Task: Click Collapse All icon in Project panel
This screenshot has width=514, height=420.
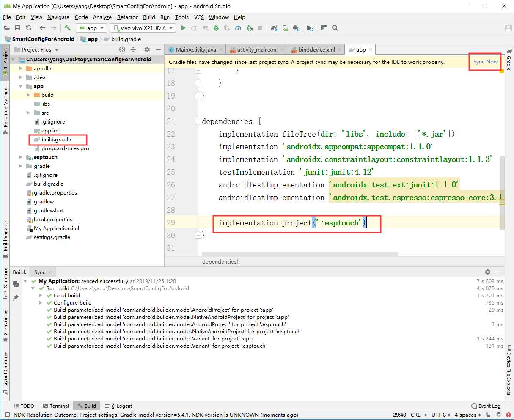Action: 133,49
